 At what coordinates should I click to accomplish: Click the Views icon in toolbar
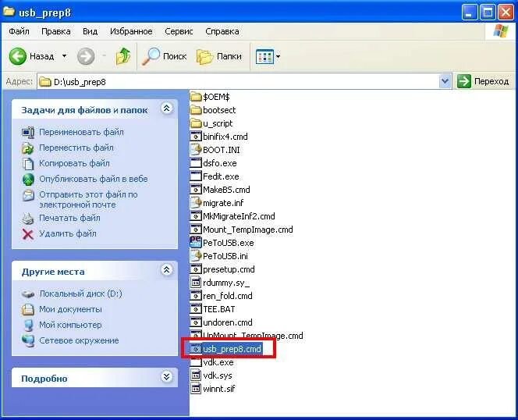[264, 56]
